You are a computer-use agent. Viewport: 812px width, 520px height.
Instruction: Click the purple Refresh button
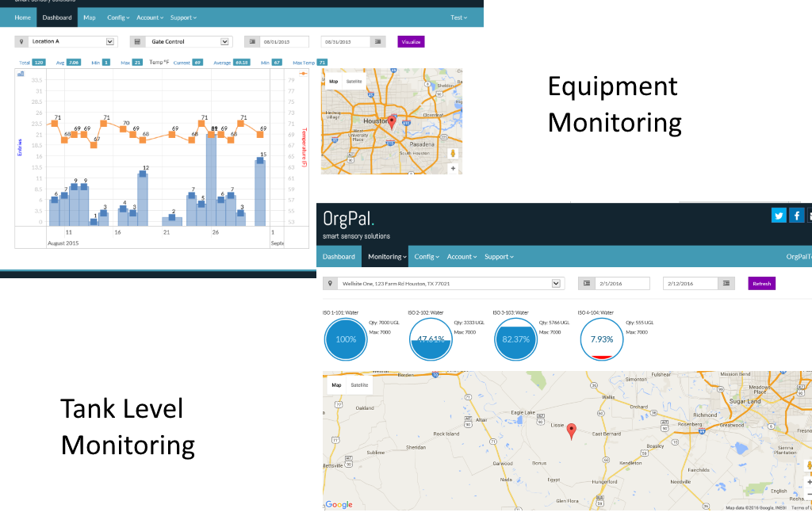pyautogui.click(x=762, y=283)
